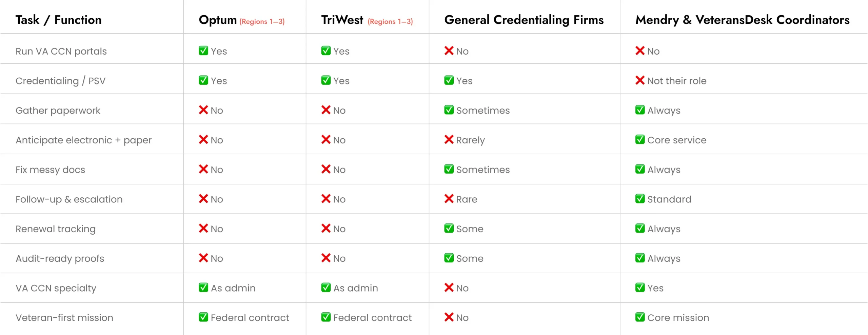Click green check by 'Some' in Audit-ready proofs row
The width and height of the screenshot is (868, 335).
coord(449,258)
